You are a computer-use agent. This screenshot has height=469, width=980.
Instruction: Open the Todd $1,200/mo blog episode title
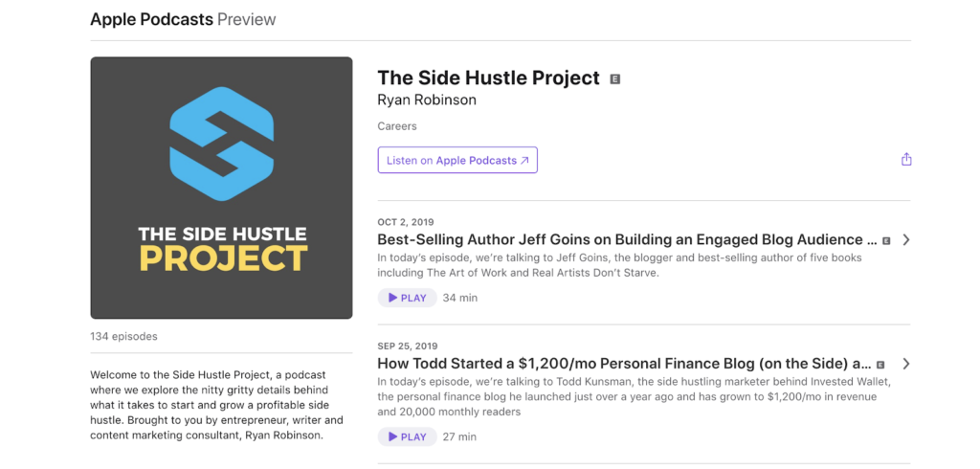pos(624,364)
